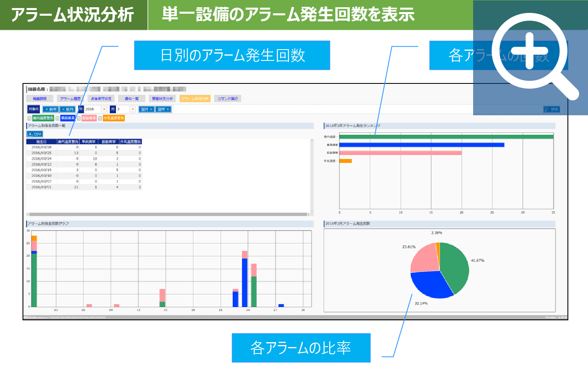The width and height of the screenshot is (588, 370).
Task: Switch to the 機器詳細 tab
Action: pos(39,99)
